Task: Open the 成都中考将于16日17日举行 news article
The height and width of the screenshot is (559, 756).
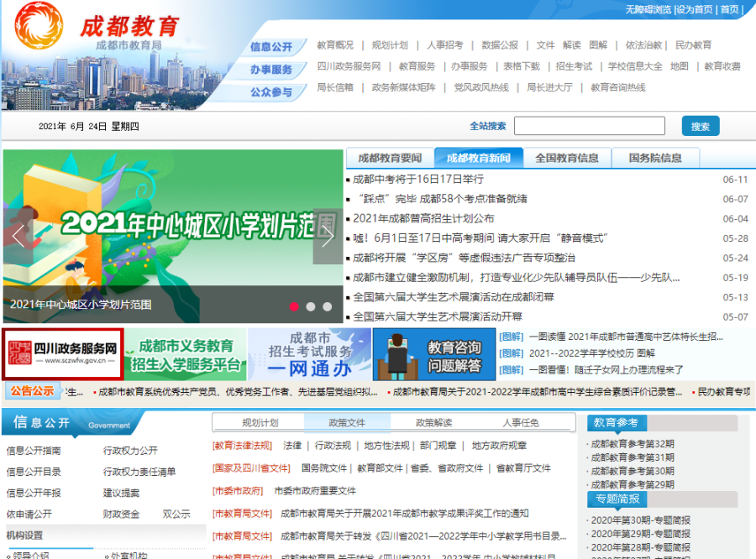Action: pyautogui.click(x=418, y=180)
